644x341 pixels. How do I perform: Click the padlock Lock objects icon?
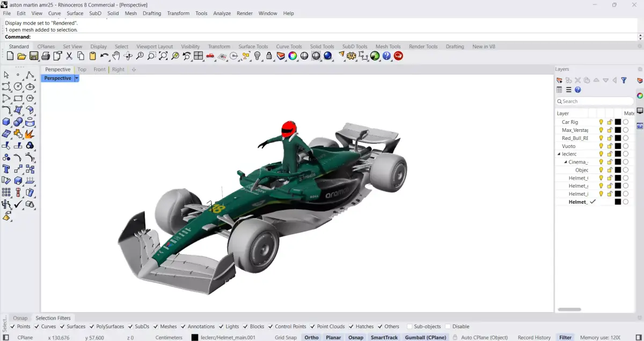click(x=269, y=56)
